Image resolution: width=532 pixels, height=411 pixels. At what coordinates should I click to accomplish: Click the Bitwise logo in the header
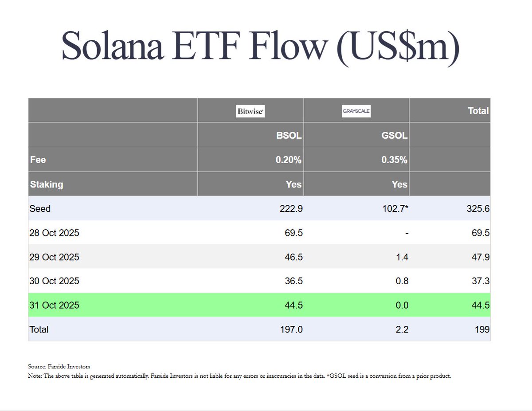[x=250, y=111]
